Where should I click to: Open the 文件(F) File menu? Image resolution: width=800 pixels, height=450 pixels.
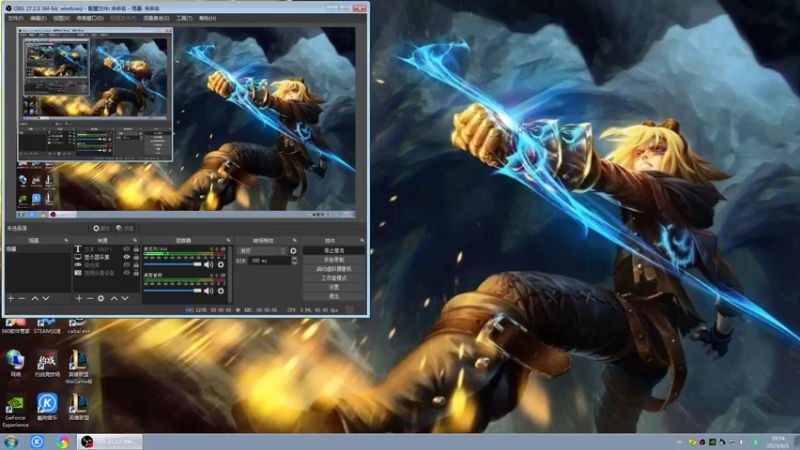(15, 18)
